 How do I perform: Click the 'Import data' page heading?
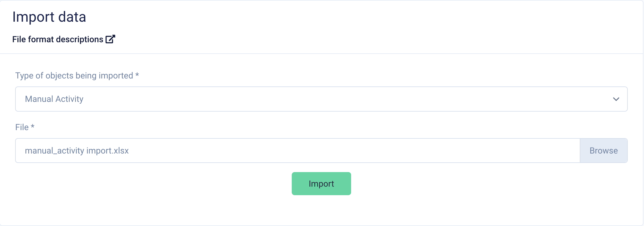(49, 17)
